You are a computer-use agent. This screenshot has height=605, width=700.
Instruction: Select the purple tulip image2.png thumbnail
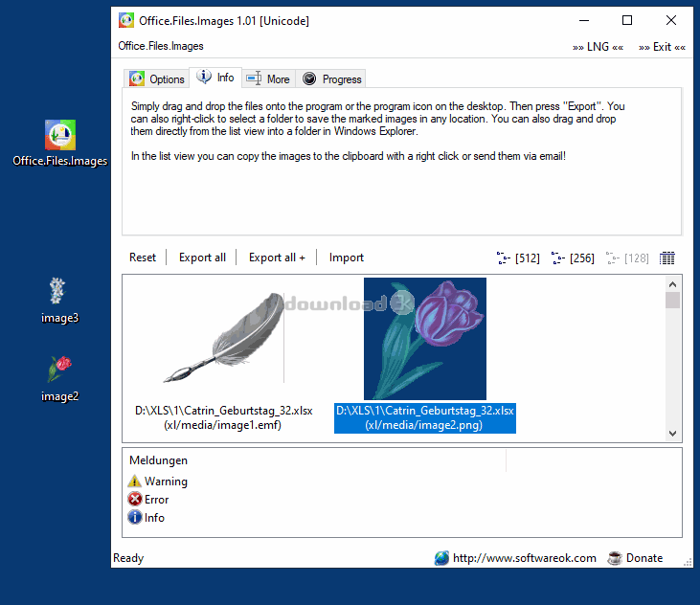pyautogui.click(x=425, y=339)
